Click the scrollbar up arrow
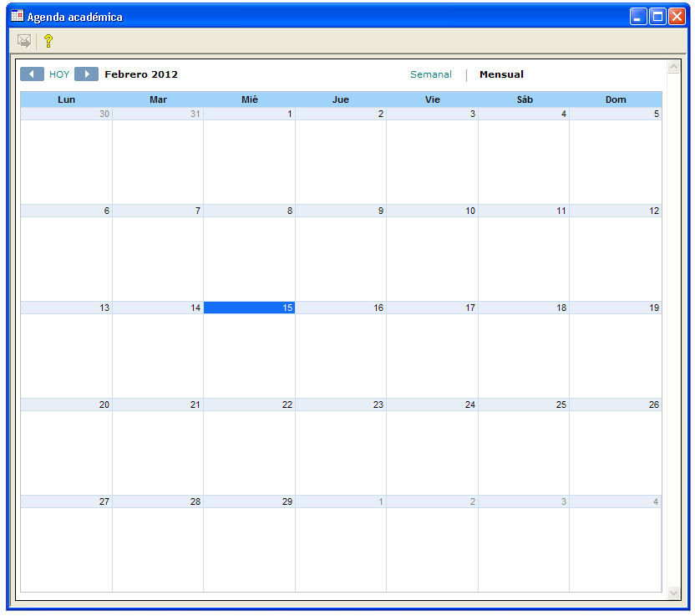 (x=674, y=67)
